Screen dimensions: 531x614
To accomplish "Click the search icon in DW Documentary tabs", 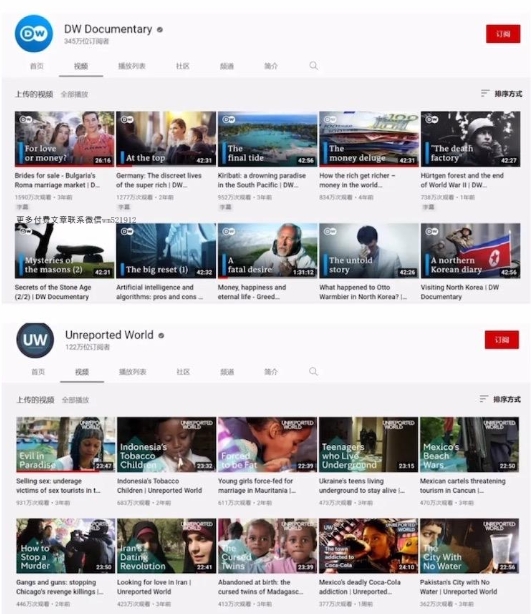I will point(314,66).
